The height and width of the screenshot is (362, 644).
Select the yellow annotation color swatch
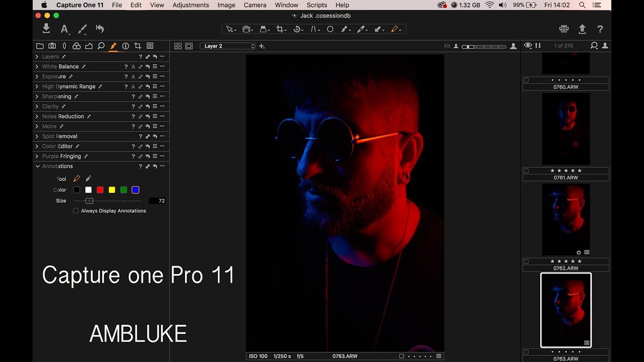point(112,190)
